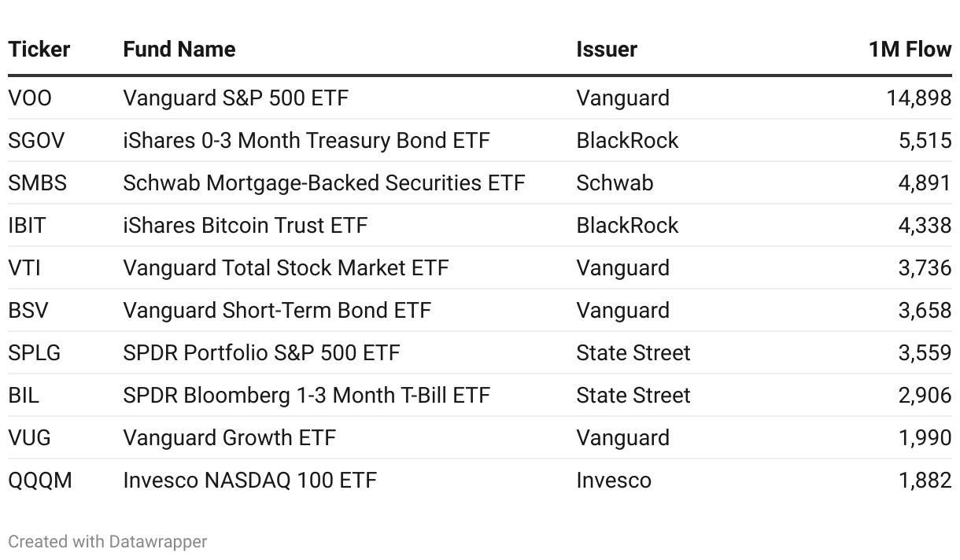960x560 pixels.
Task: Click the Schwab issuer cell
Action: [615, 183]
